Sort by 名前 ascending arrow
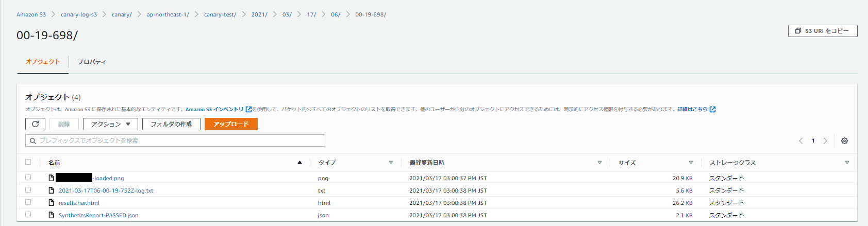 299,163
